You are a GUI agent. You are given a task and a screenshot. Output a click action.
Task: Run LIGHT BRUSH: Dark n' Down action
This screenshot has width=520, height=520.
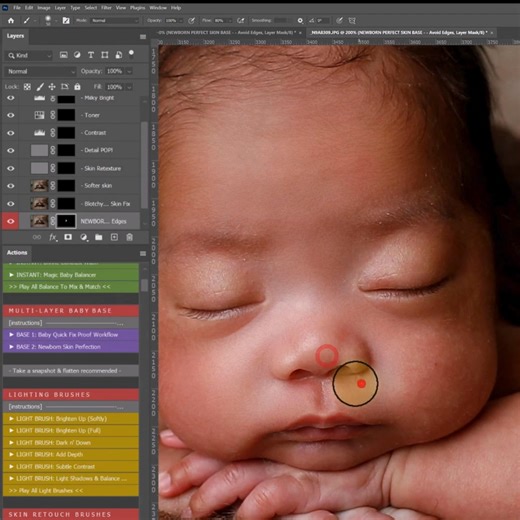pyautogui.click(x=71, y=443)
